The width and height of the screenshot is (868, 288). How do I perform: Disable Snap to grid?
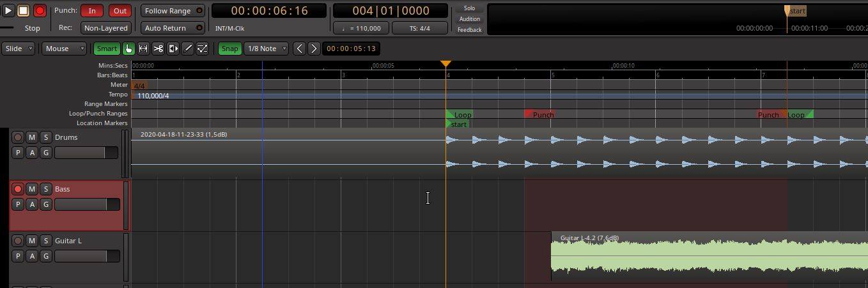[229, 49]
